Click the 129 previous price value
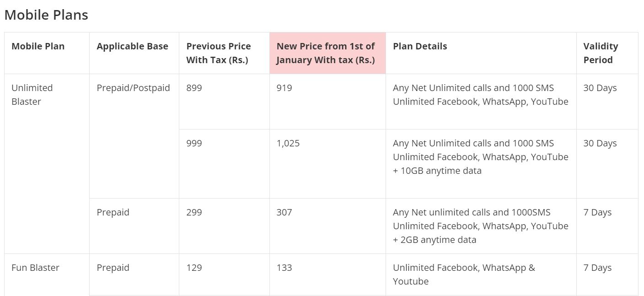644x296 pixels. [x=194, y=268]
